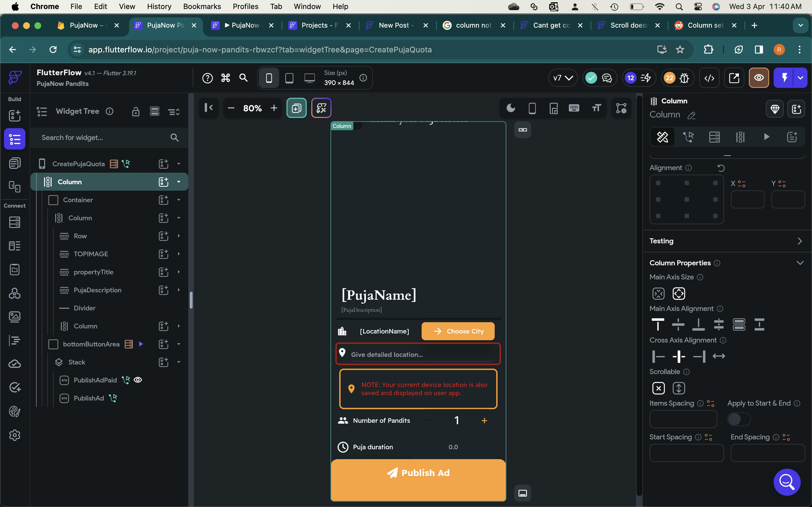This screenshot has height=507, width=812.
Task: Open the v7 version dropdown
Action: tap(563, 78)
